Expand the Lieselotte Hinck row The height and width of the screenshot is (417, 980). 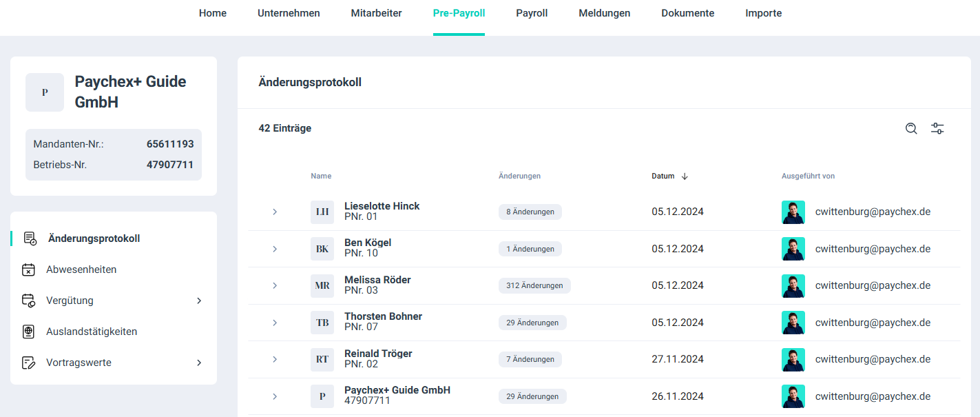(275, 212)
